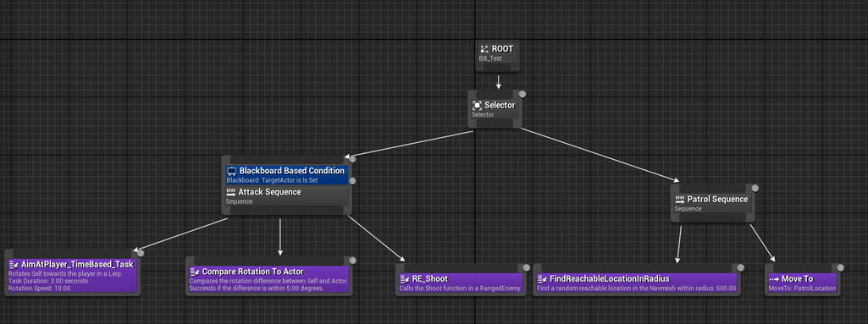868x324 pixels.
Task: Click 'MoveTo: PatrolLocation' description text
Action: pos(802,288)
